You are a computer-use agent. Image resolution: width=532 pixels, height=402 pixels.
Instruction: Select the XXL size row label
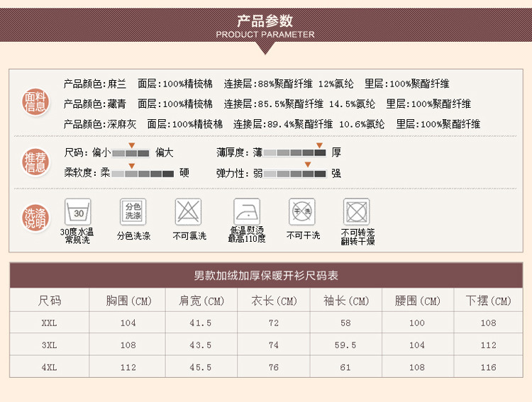(x=49, y=323)
